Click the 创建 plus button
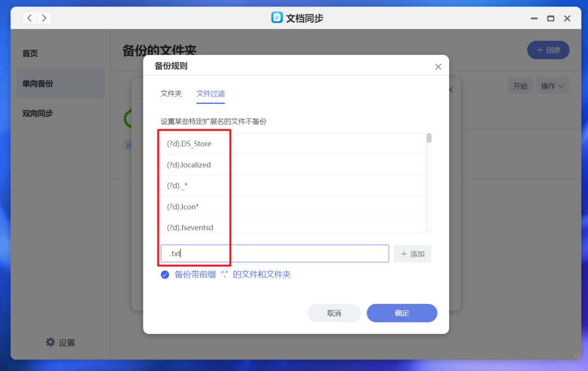The width and height of the screenshot is (588, 371). (548, 50)
